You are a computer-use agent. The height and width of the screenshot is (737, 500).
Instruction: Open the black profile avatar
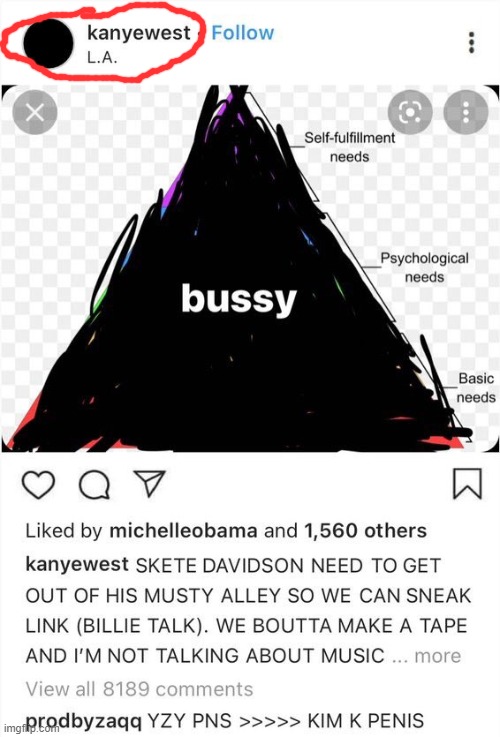[x=48, y=44]
